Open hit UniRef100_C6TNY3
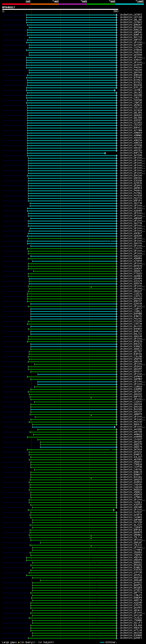Screen dimensions: 146x644 coord(131,15)
